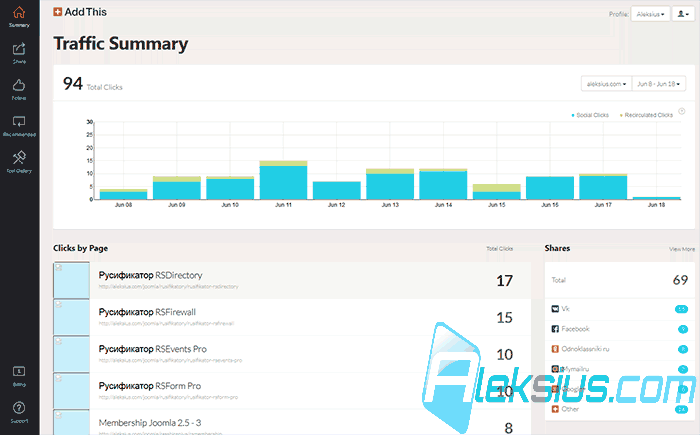Image resolution: width=700 pixels, height=435 pixels.
Task: Click the Vk icon in the Shares panel
Action: pos(555,309)
